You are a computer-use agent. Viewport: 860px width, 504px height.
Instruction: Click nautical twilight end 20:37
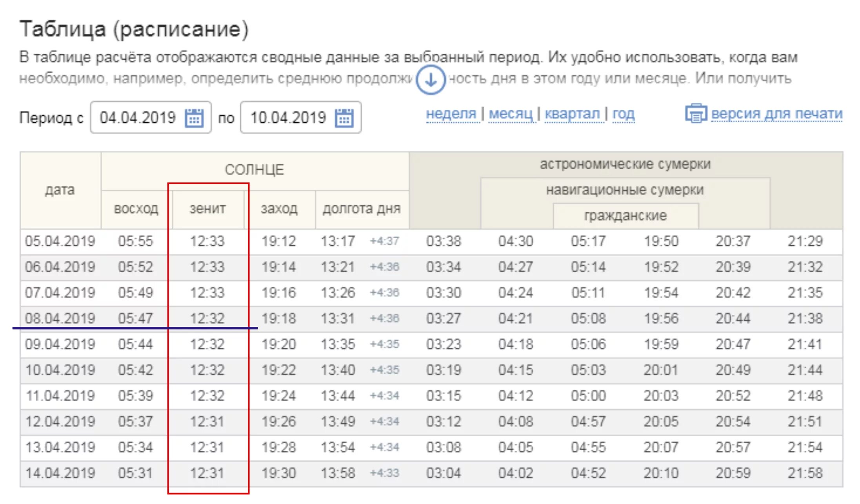tap(733, 241)
